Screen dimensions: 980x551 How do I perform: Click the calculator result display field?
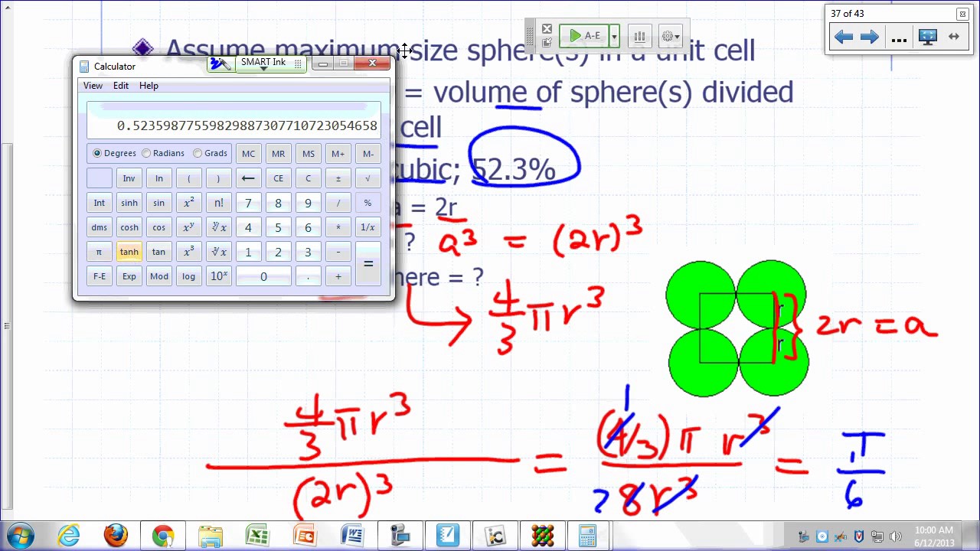click(x=234, y=120)
